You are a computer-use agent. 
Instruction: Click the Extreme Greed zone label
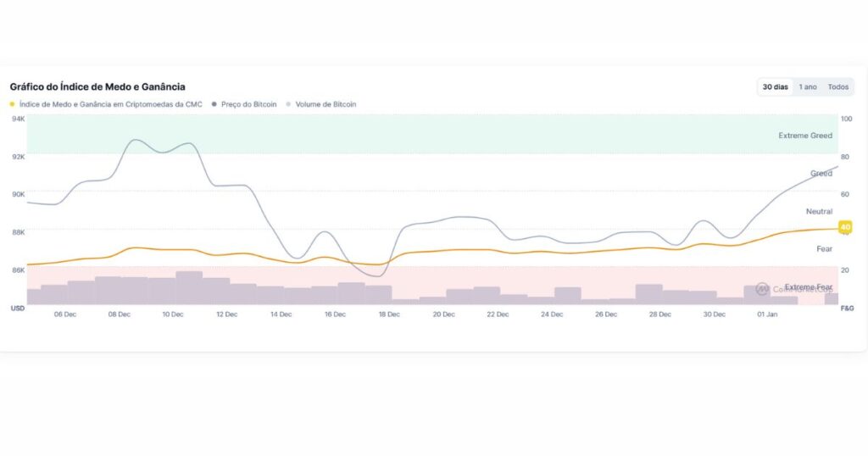(x=805, y=136)
